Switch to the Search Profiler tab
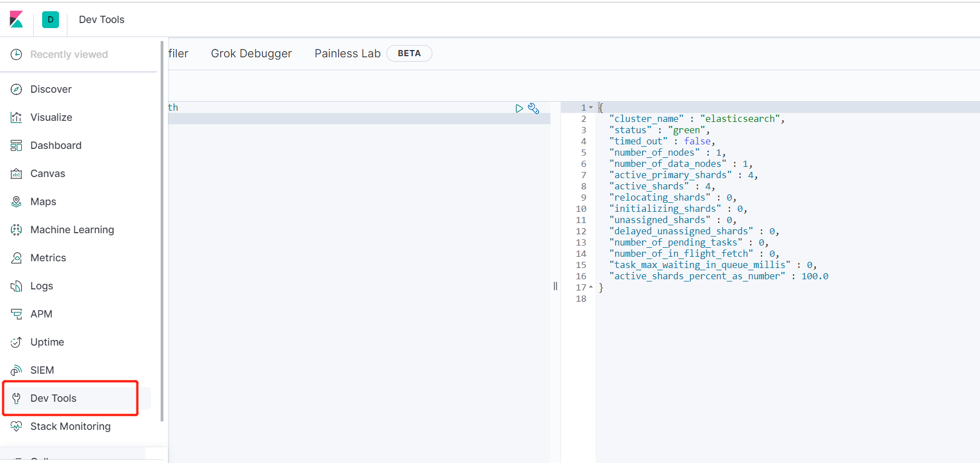The image size is (980, 463). 179,53
